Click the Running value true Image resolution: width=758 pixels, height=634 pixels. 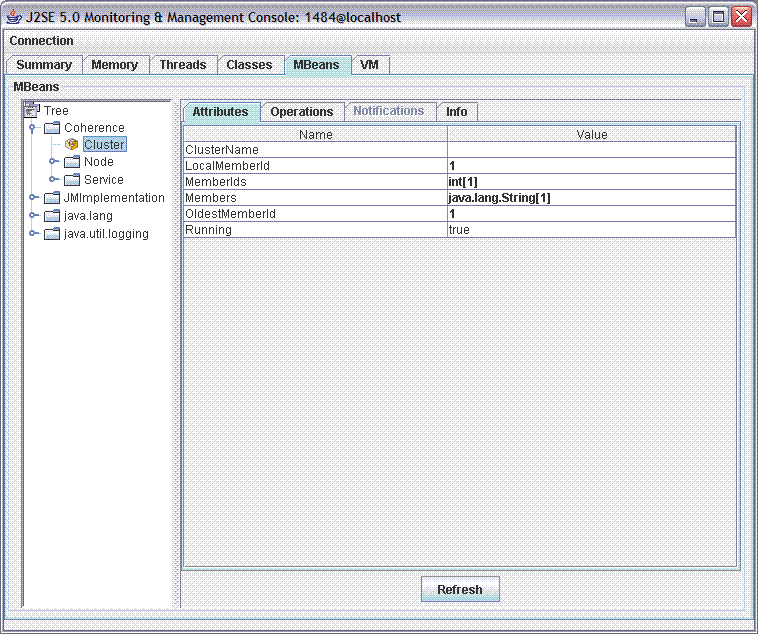(592, 229)
